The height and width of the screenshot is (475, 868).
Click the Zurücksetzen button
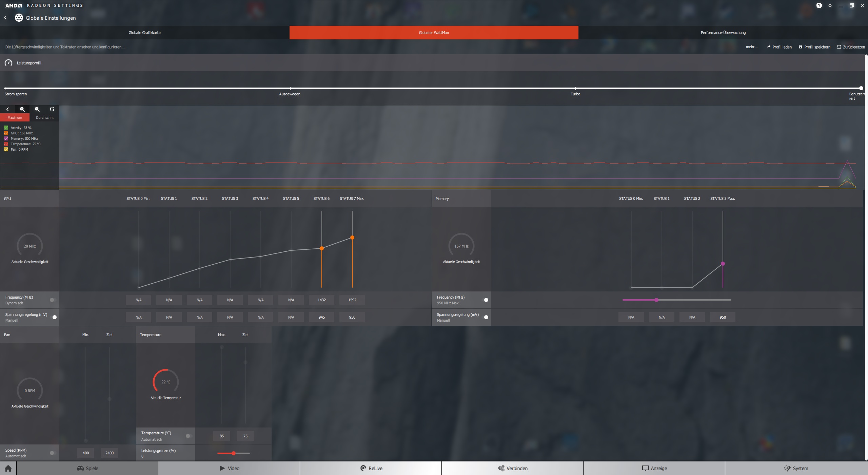pyautogui.click(x=851, y=47)
